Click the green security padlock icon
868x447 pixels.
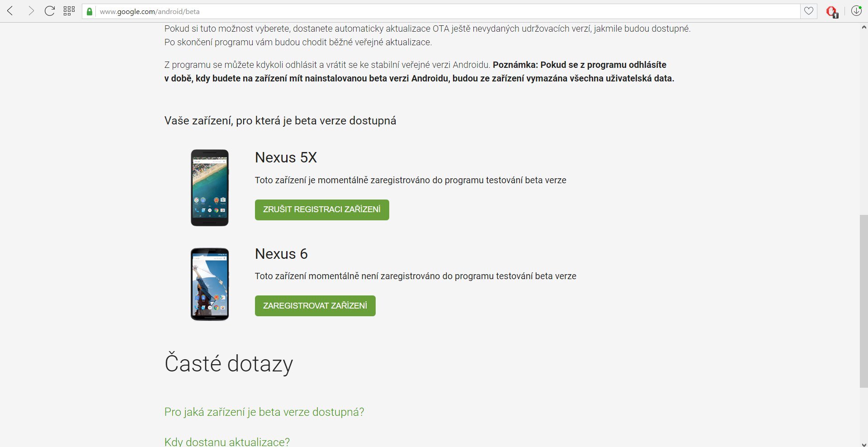point(90,12)
